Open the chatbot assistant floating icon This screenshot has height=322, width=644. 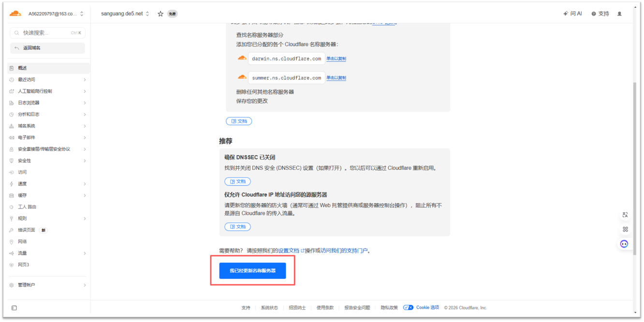(625, 244)
